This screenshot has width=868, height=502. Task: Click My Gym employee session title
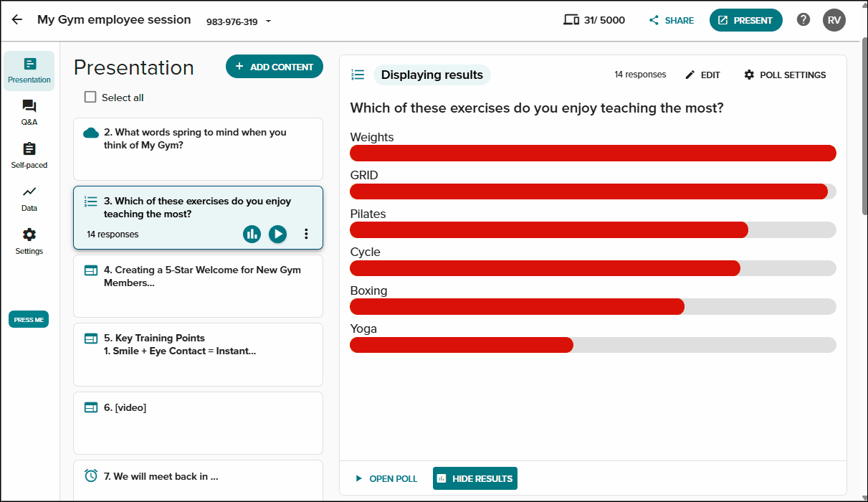(114, 20)
